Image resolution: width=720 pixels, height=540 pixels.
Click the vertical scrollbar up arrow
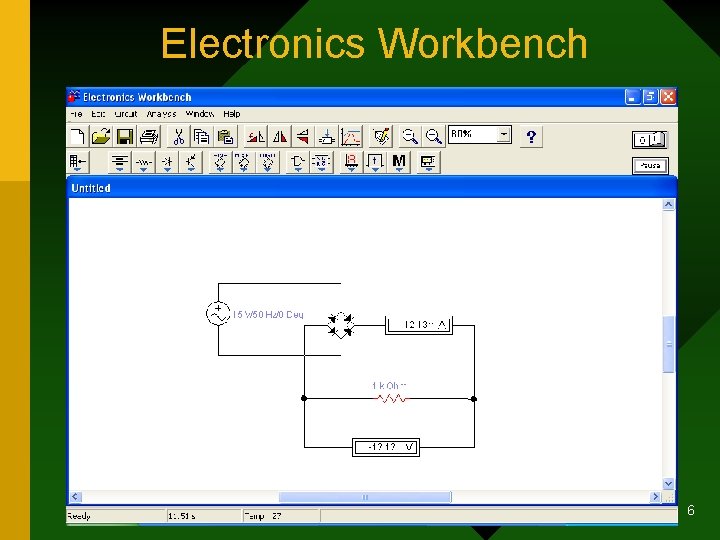[x=669, y=204]
